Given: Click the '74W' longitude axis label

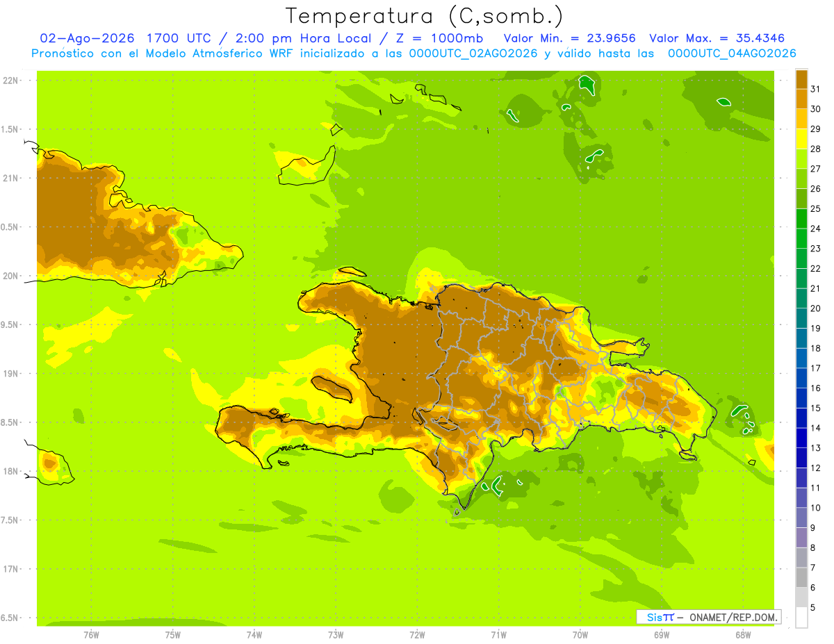Looking at the screenshot, I should pos(254,634).
